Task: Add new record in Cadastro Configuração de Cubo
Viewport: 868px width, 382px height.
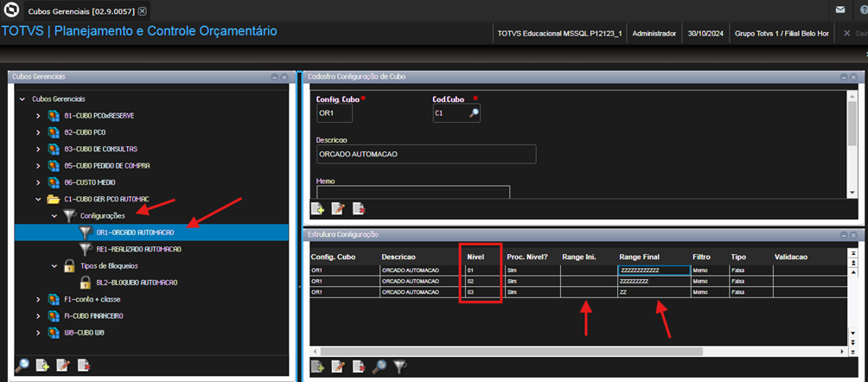Action: 317,208
